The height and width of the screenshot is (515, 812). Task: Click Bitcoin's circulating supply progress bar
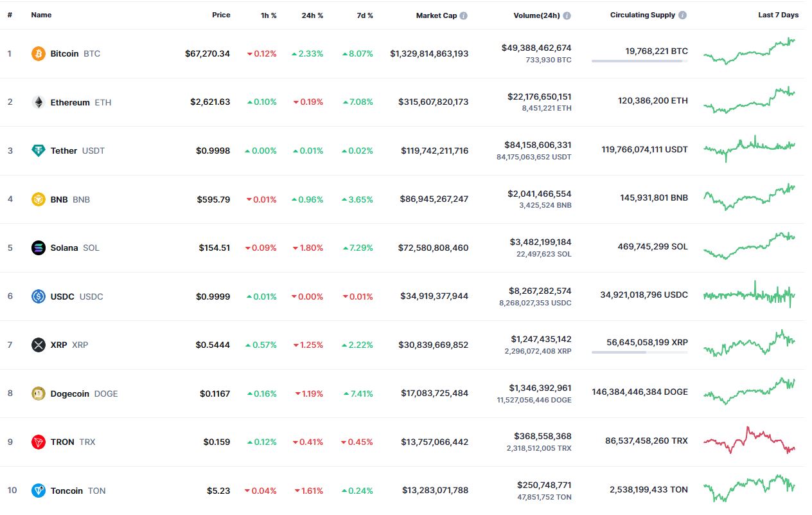640,61
